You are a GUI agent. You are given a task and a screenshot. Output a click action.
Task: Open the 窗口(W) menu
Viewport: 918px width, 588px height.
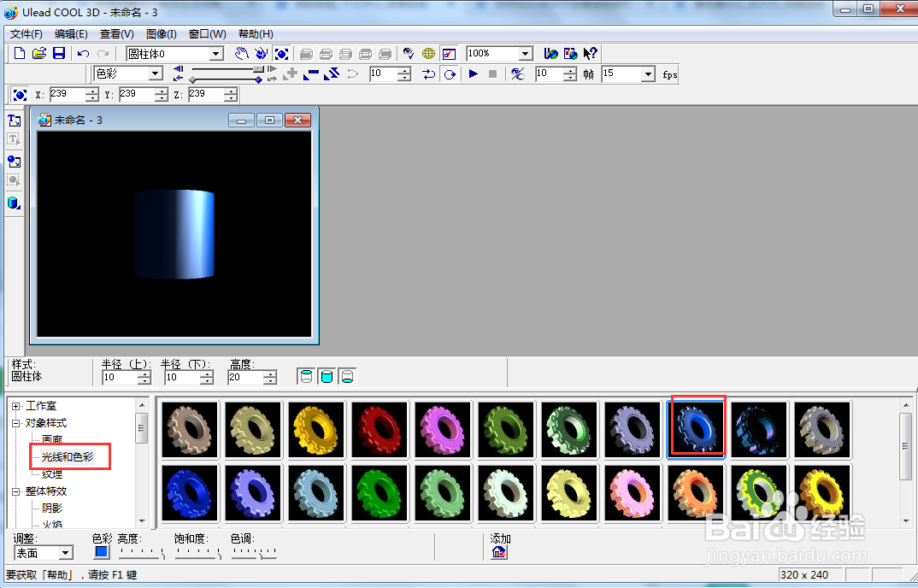pyautogui.click(x=207, y=34)
